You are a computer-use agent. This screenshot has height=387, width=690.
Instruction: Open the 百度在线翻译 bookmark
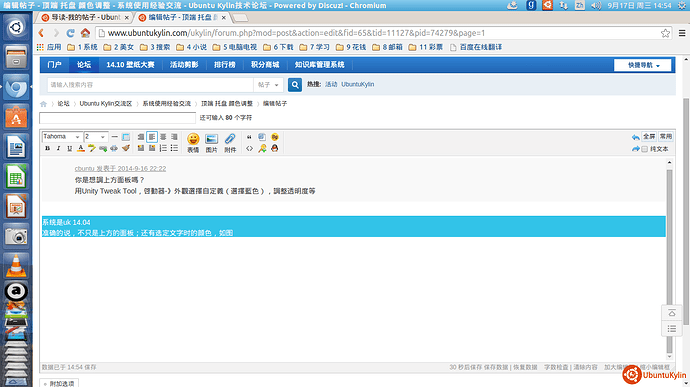[x=476, y=47]
